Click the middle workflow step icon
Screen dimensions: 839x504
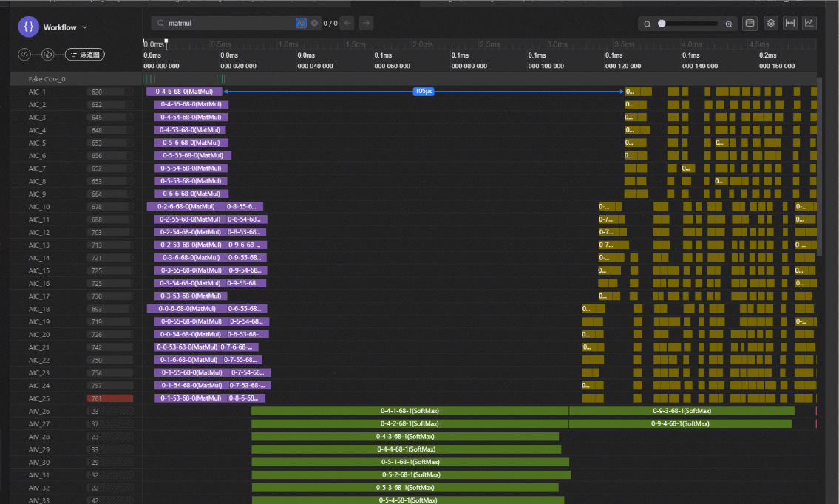(48, 54)
